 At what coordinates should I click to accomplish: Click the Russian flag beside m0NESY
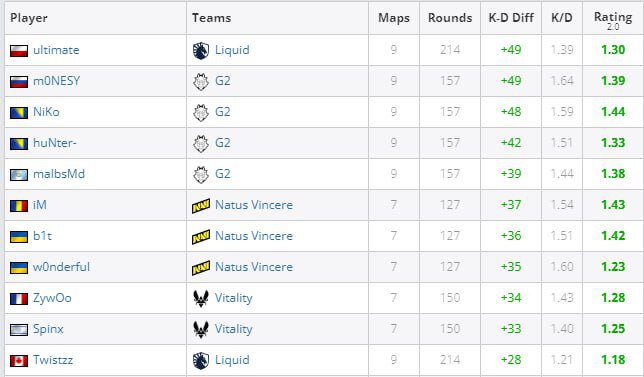[x=19, y=81]
